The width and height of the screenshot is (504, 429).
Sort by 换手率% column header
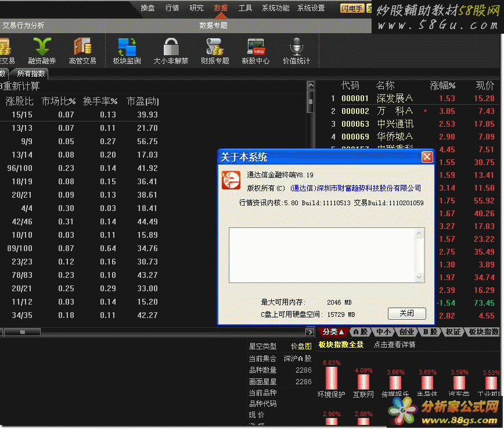point(100,101)
